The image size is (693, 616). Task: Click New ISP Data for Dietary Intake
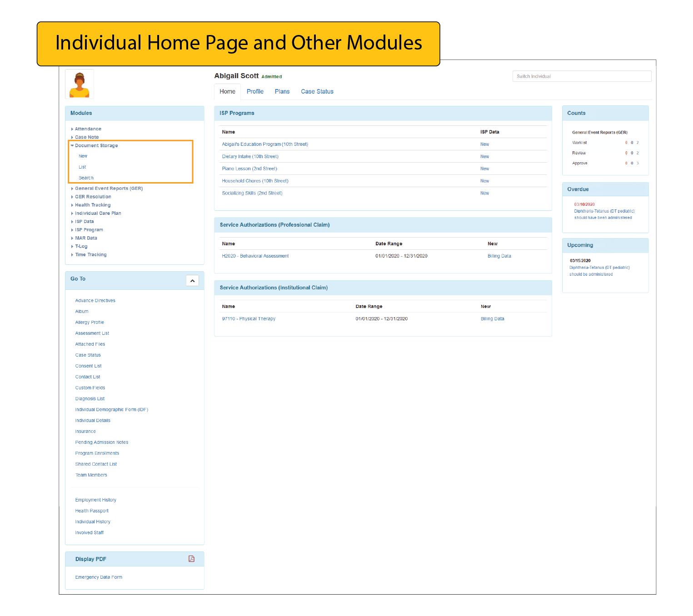[x=485, y=157]
